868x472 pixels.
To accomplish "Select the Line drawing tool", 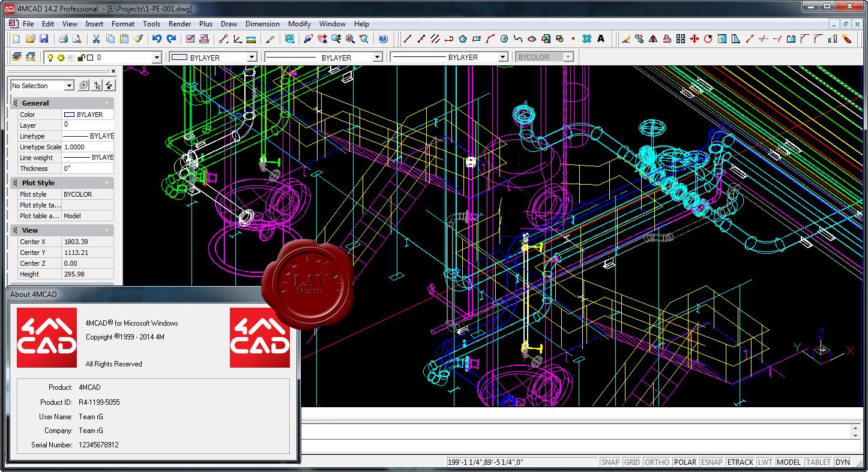I will tap(408, 39).
